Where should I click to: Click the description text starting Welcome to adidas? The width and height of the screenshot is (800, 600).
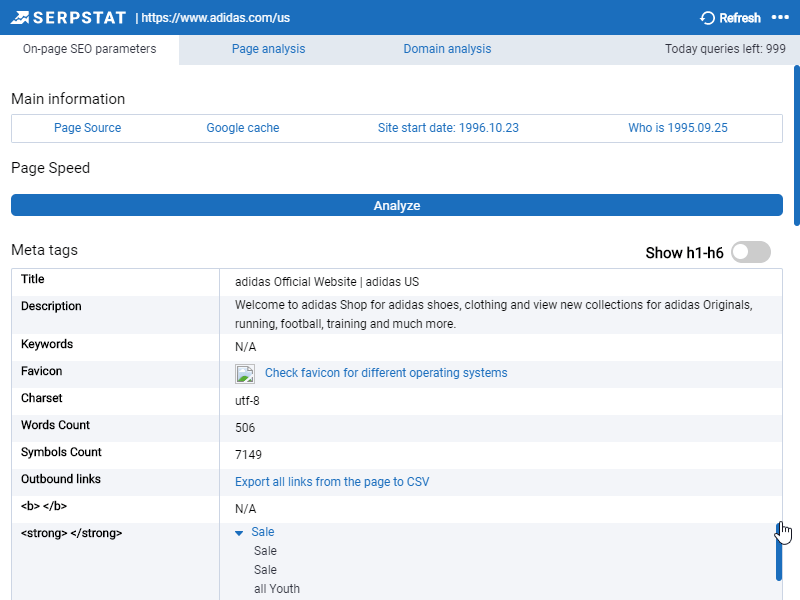pos(493,314)
